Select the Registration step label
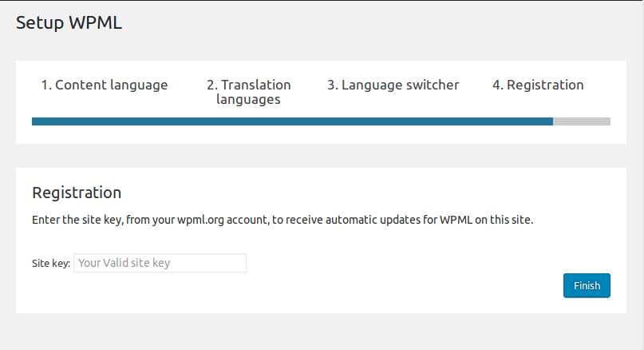 point(538,85)
